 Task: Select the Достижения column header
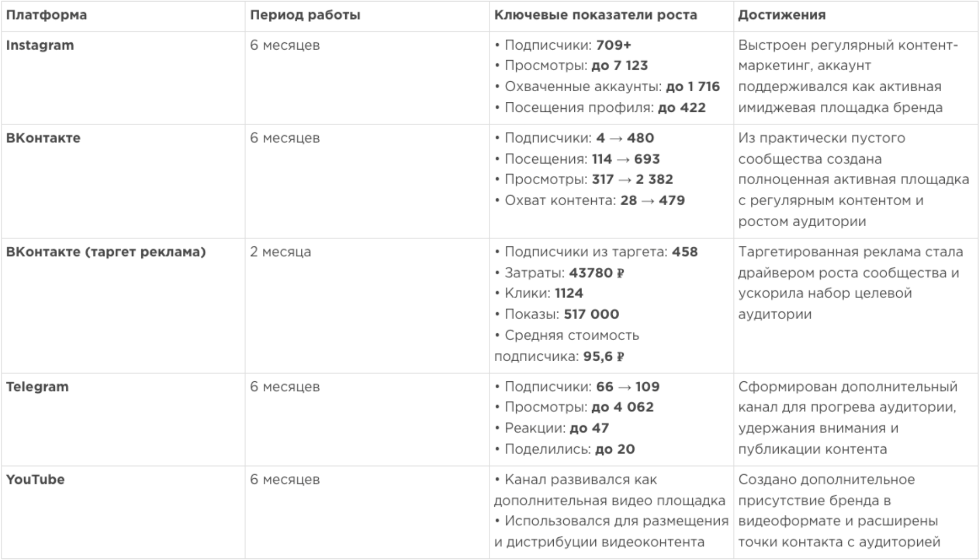(781, 15)
